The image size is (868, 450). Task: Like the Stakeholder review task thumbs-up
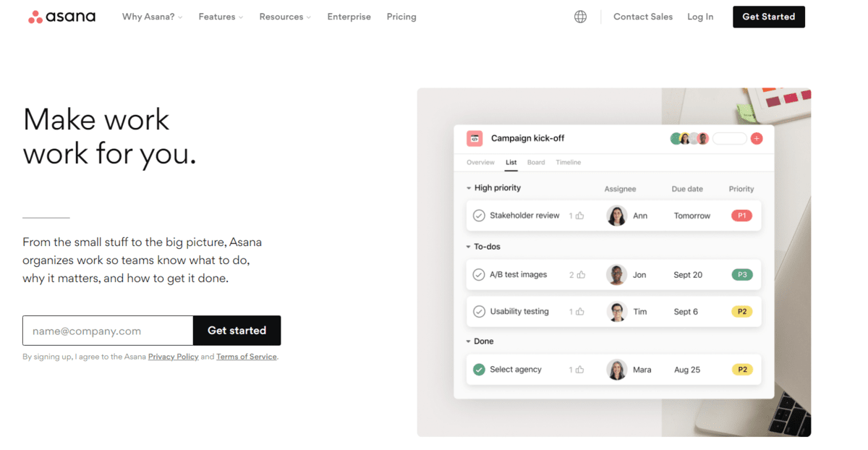click(x=580, y=216)
